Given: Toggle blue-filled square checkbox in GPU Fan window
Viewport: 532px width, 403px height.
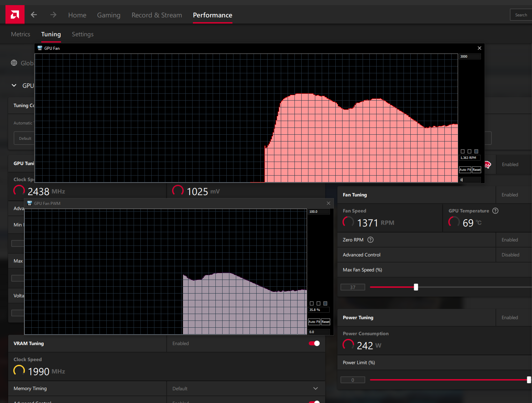Looking at the screenshot, I should (476, 151).
